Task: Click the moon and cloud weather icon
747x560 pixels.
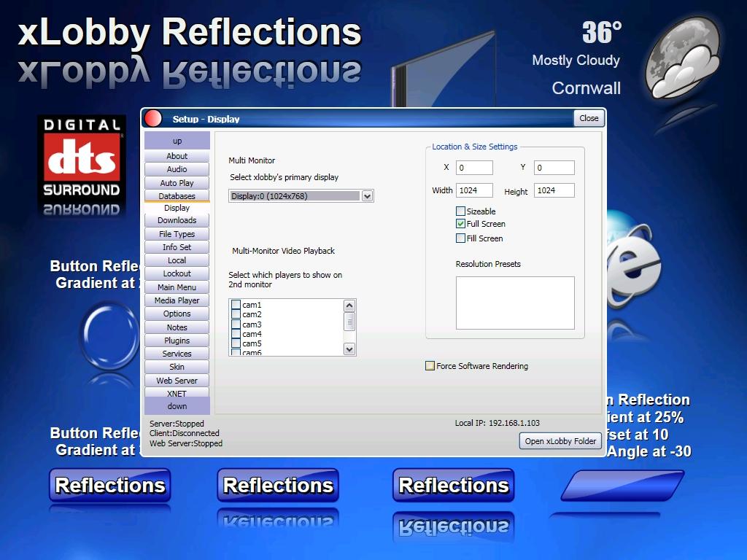Action: coord(683,57)
